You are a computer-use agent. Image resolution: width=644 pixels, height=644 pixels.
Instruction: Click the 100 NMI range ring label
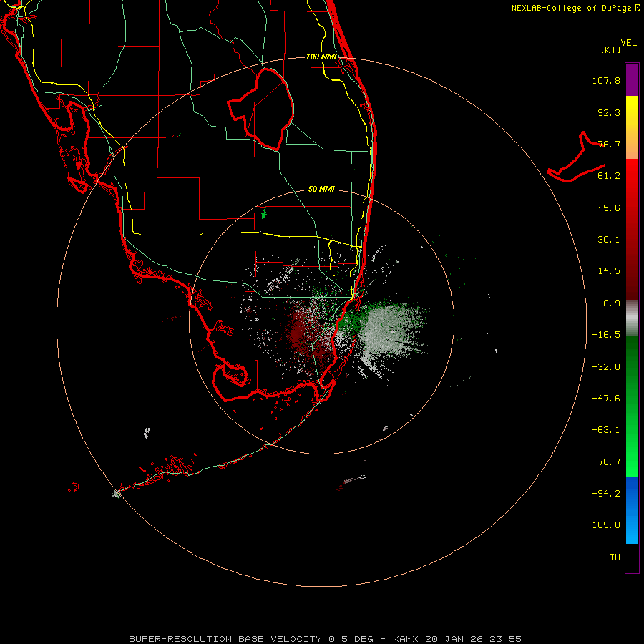tap(321, 57)
